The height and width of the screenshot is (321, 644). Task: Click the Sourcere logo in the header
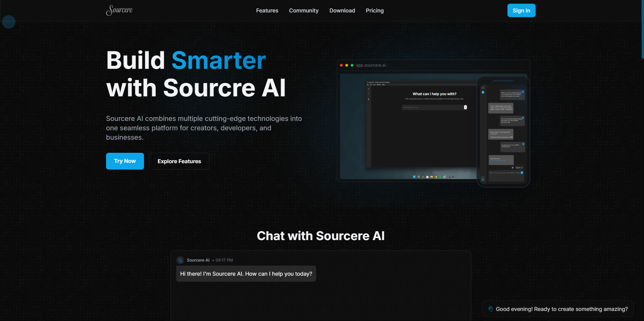click(x=119, y=10)
